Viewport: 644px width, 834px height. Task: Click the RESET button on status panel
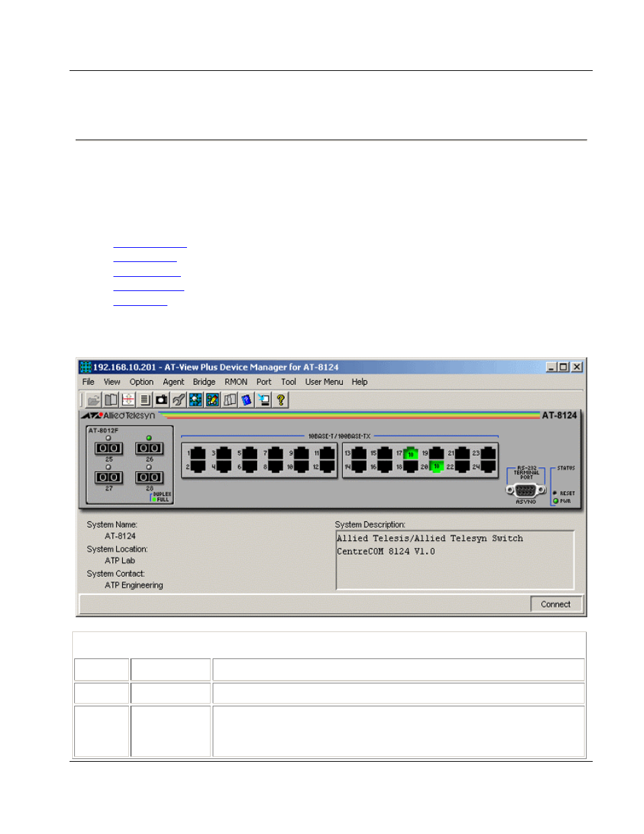tap(555, 493)
